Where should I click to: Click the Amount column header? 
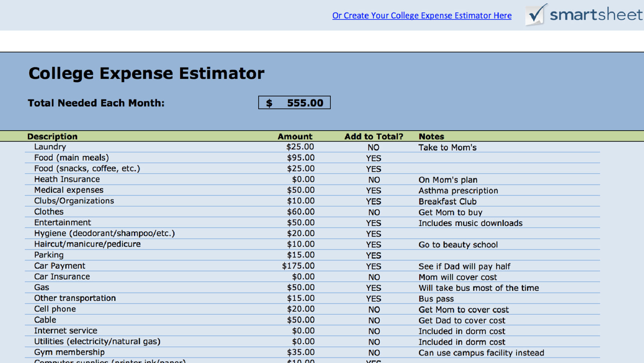295,136
